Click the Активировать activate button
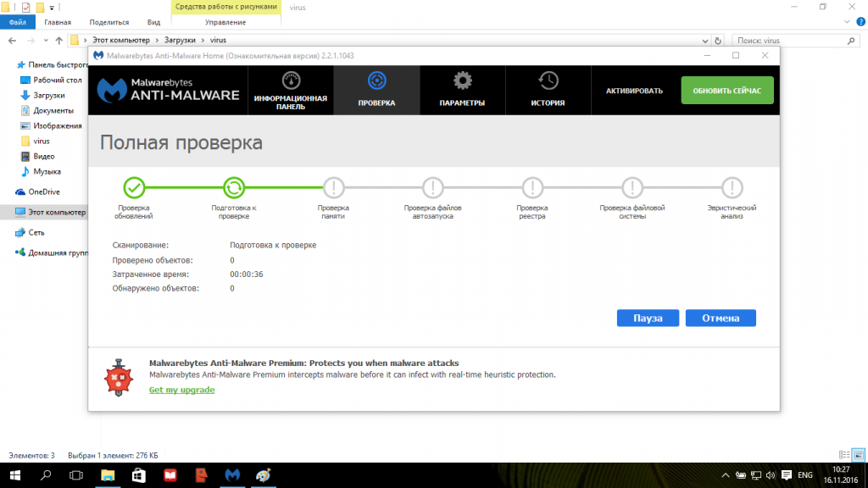 pyautogui.click(x=634, y=91)
